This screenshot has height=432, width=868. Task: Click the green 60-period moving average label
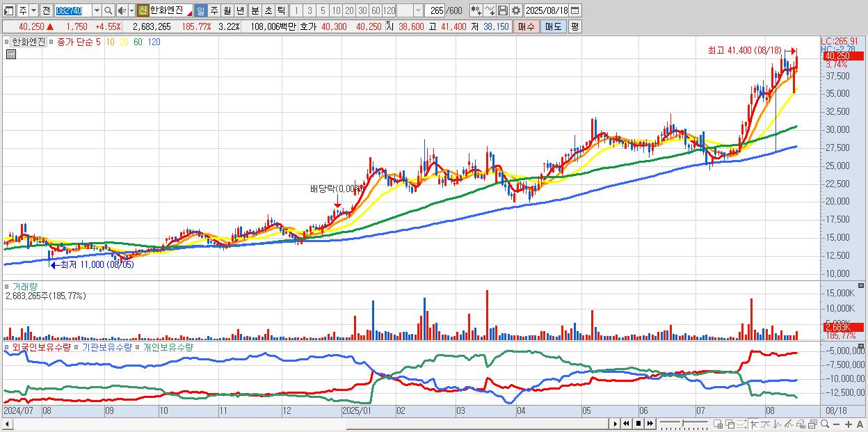point(138,42)
